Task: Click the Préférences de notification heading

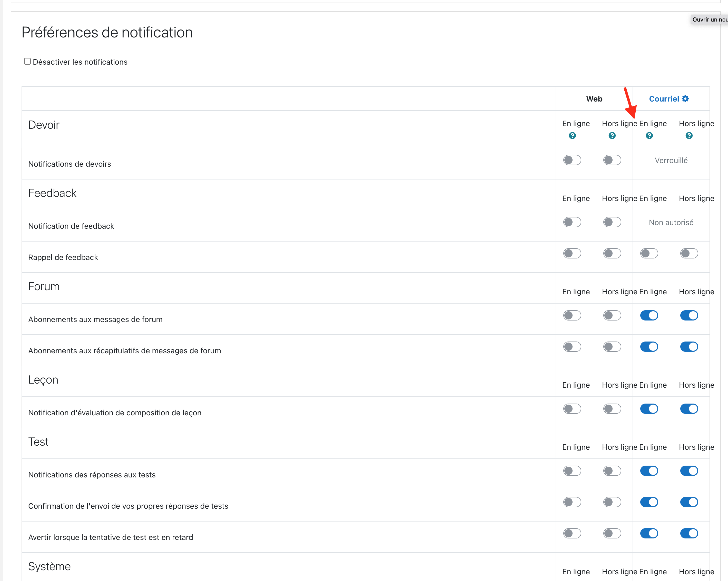Action: [107, 33]
